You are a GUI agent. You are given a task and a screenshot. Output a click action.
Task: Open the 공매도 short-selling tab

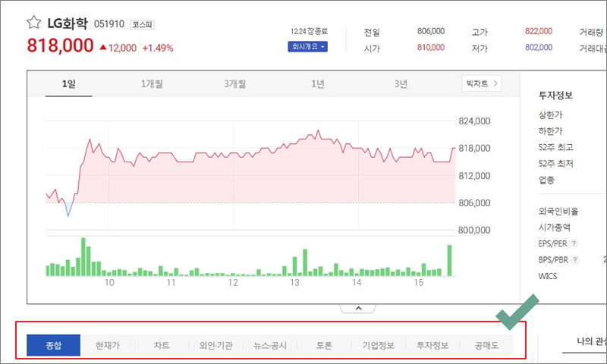click(x=486, y=345)
